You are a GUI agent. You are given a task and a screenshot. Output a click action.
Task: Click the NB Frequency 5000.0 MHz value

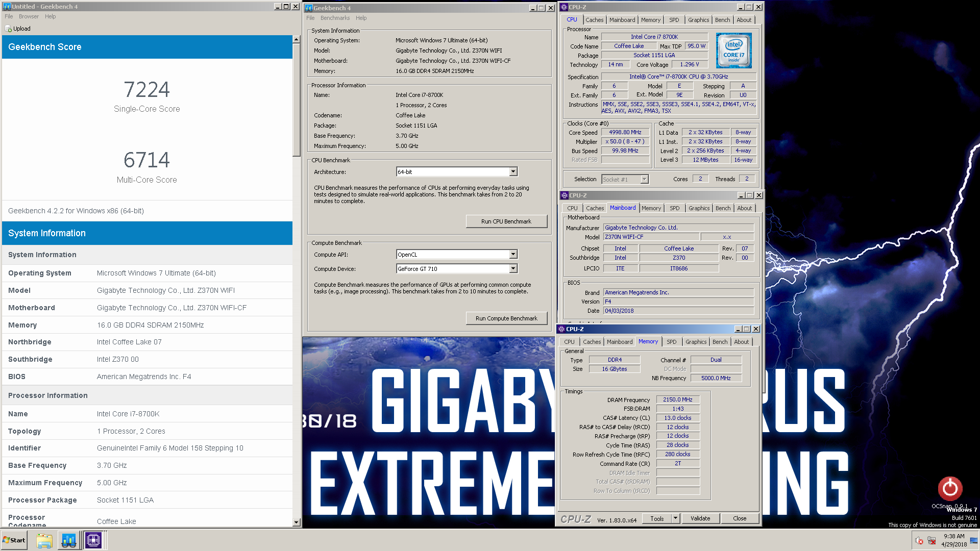pos(716,378)
